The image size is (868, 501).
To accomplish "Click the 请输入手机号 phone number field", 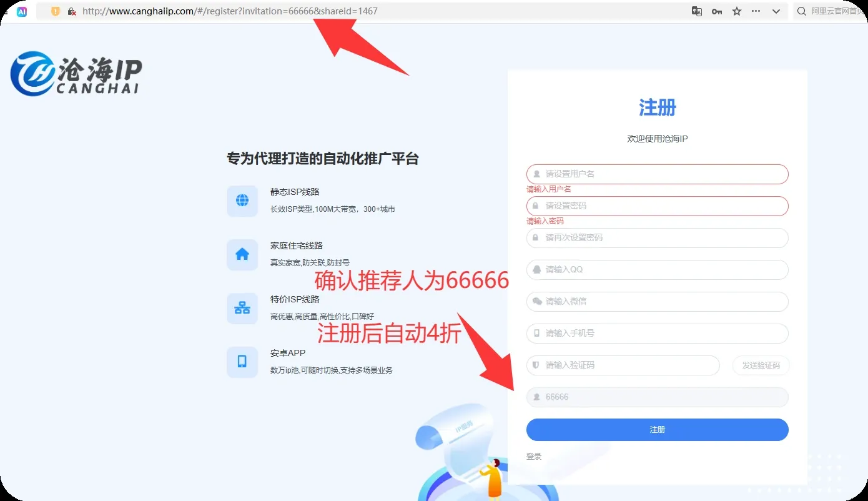I will [x=657, y=334].
